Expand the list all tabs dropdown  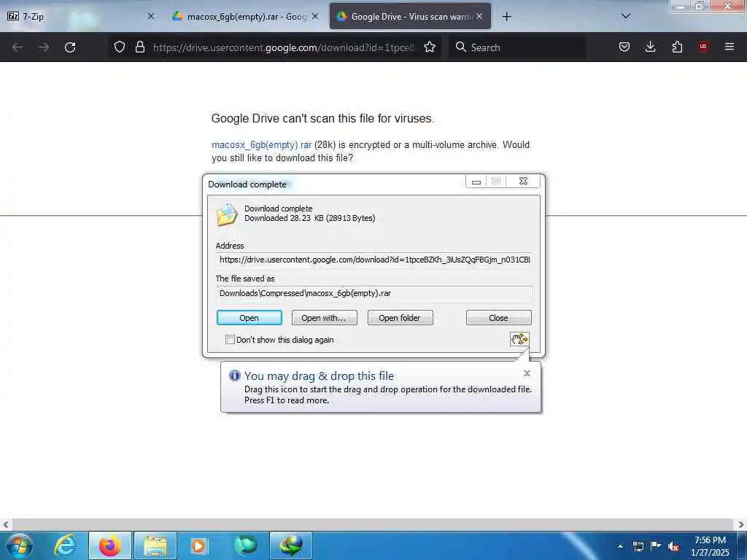click(x=626, y=16)
